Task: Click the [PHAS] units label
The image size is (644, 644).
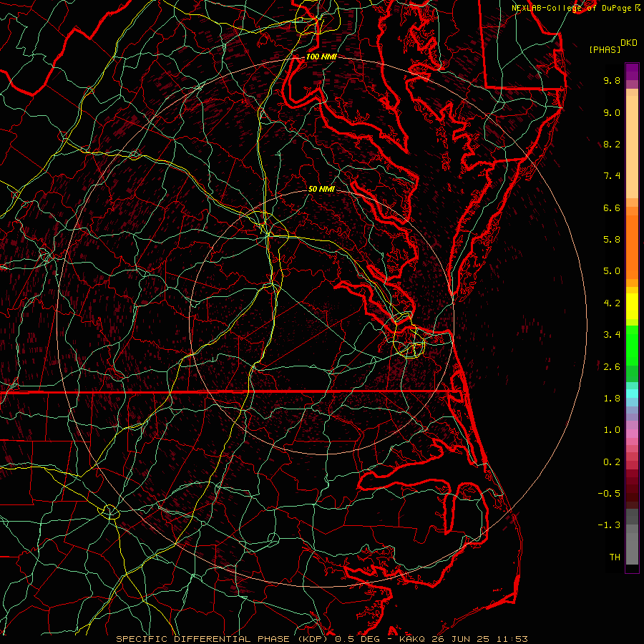Action: tap(605, 49)
